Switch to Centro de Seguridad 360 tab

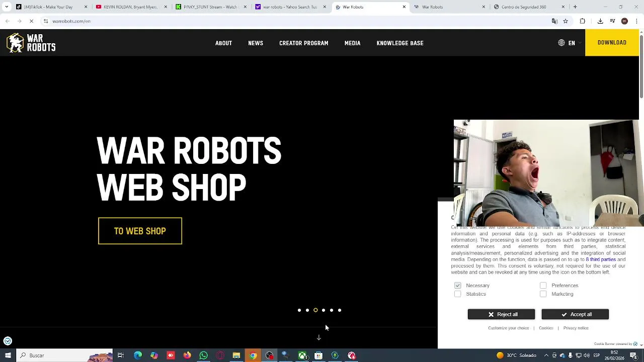pyautogui.click(x=528, y=7)
